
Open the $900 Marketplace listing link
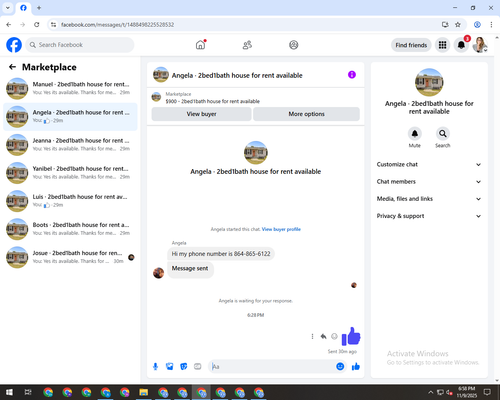coord(213,101)
